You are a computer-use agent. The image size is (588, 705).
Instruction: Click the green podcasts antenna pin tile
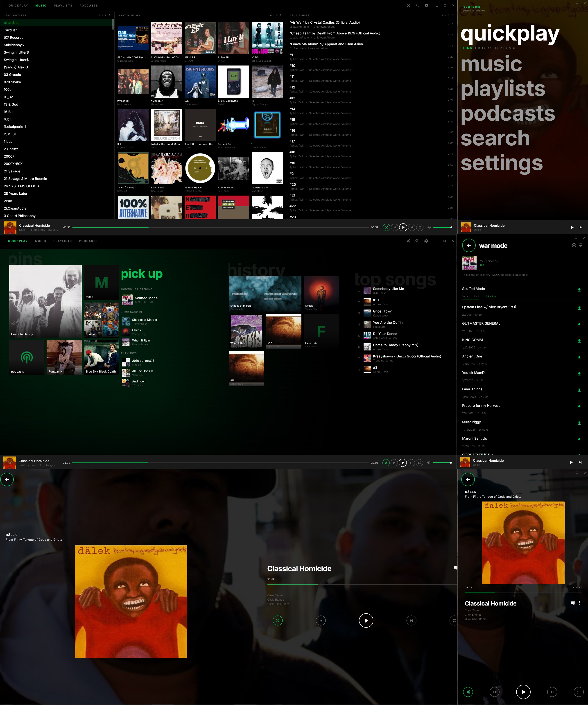coord(27,357)
